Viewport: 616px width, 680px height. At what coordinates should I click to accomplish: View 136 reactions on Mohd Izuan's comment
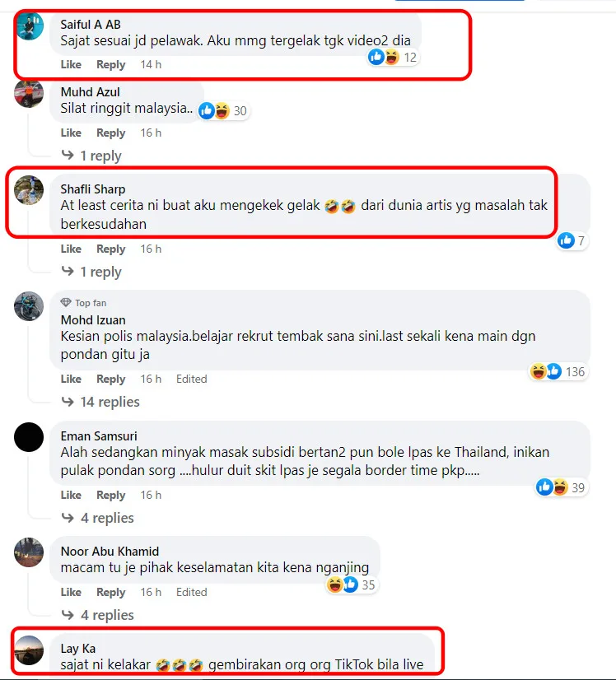click(558, 371)
